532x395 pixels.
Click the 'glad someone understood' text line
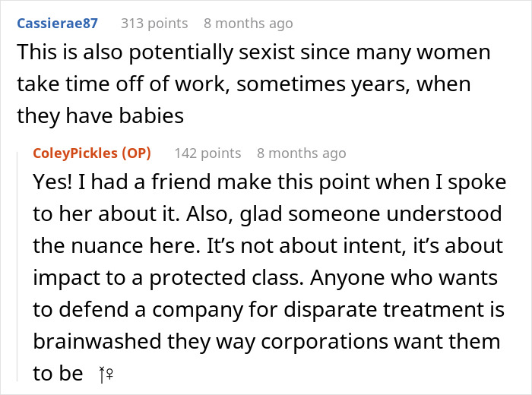click(266, 214)
